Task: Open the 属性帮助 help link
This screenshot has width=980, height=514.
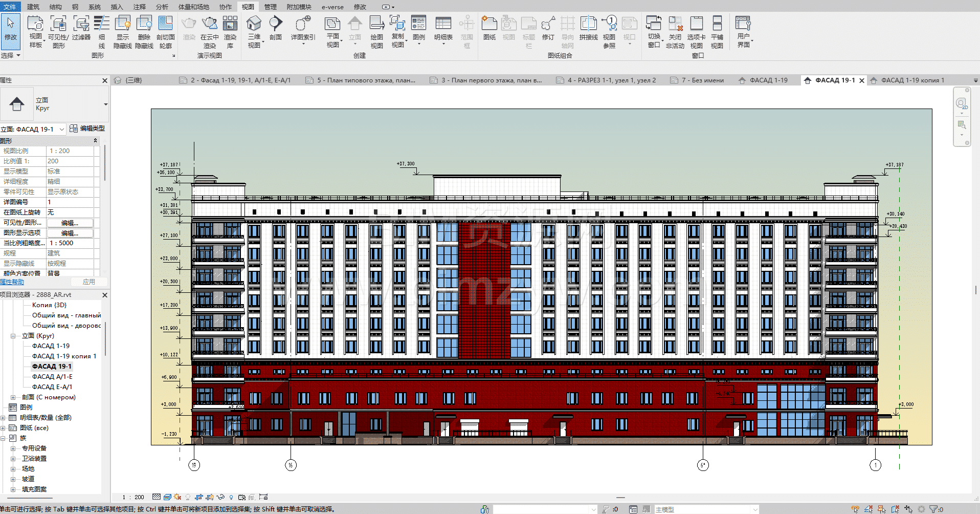Action: coord(12,282)
